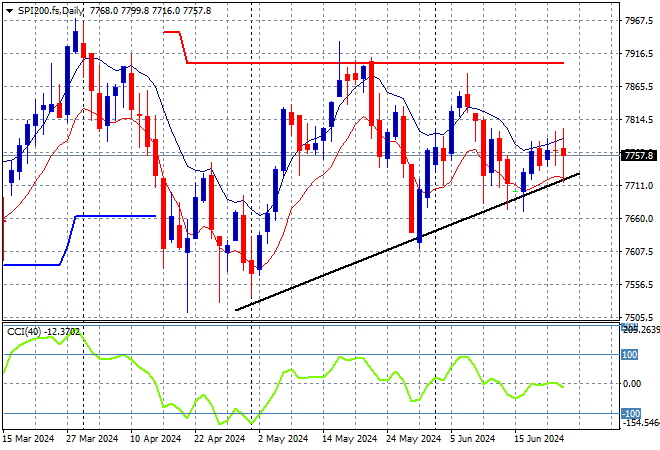The height and width of the screenshot is (450, 660).
Task: Click the 15 Mar 2024 date label
Action: [29, 439]
